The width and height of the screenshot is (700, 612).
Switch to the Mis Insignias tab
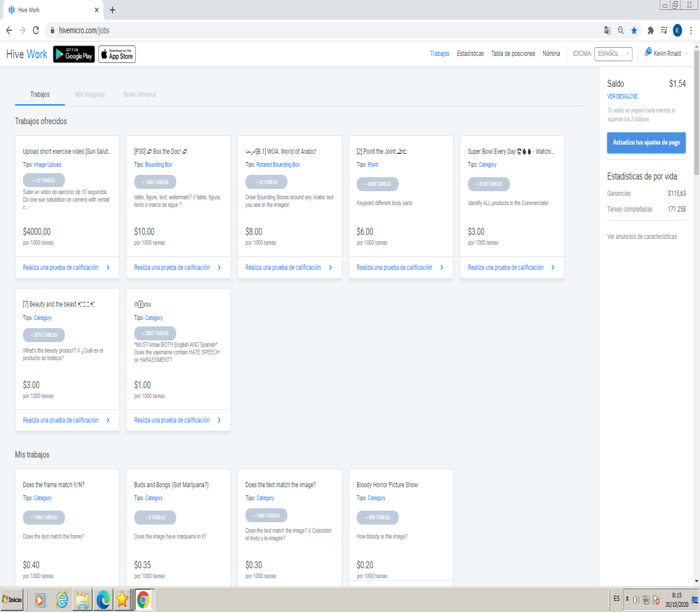[90, 94]
